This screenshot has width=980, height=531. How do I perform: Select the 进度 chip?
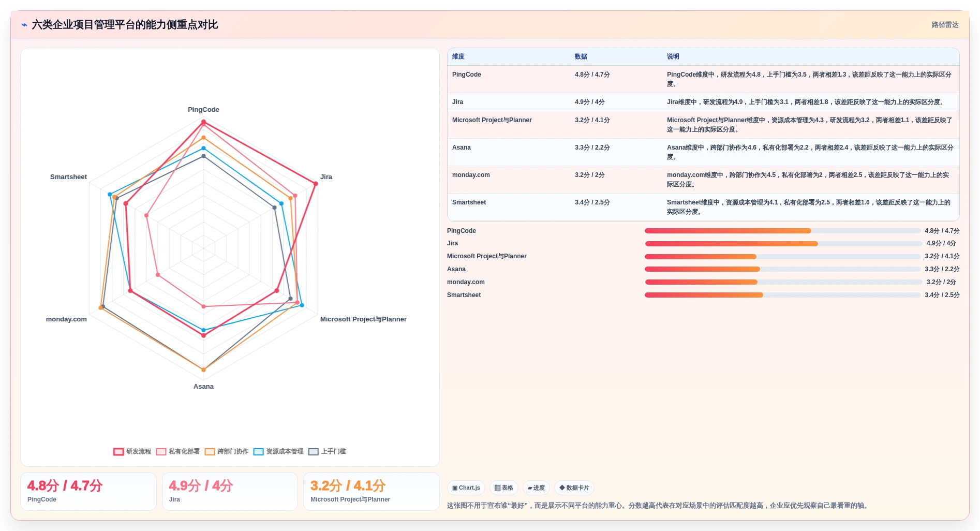[536, 488]
